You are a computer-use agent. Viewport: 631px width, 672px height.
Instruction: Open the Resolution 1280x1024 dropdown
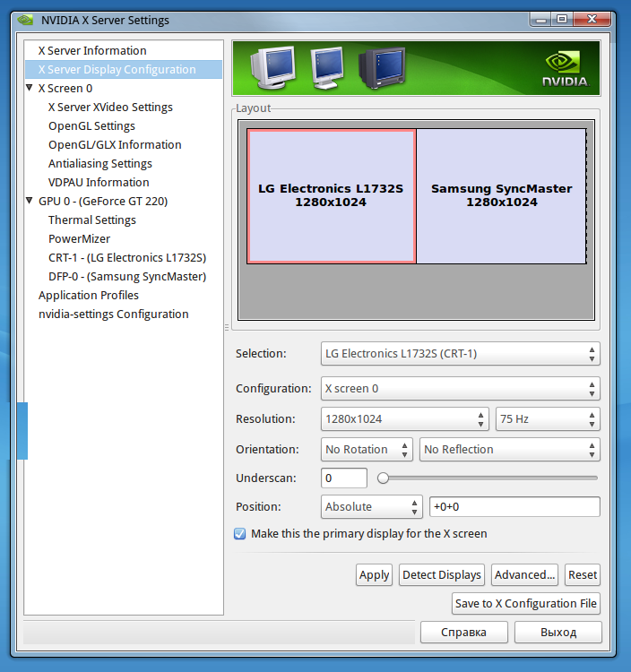404,418
